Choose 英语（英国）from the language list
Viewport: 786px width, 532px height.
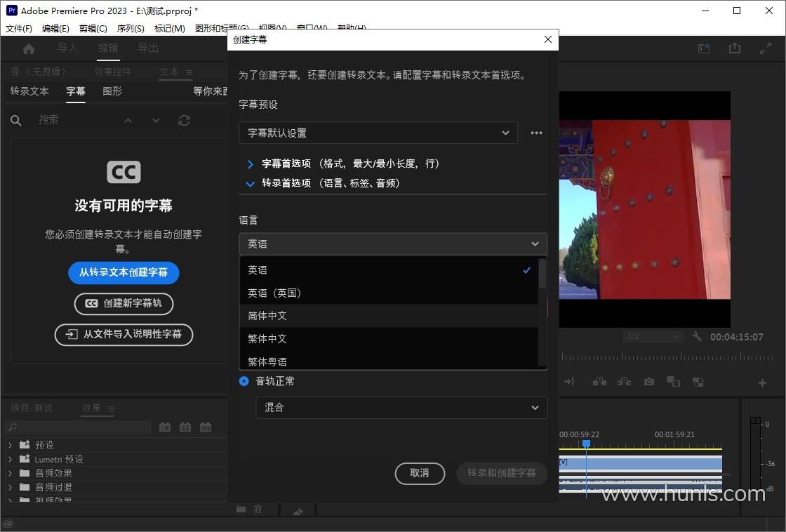389,293
